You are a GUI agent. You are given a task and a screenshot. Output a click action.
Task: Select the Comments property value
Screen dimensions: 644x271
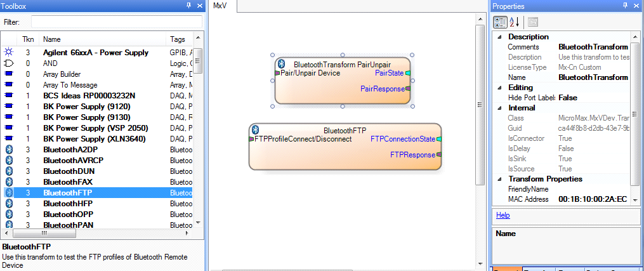pyautogui.click(x=593, y=47)
